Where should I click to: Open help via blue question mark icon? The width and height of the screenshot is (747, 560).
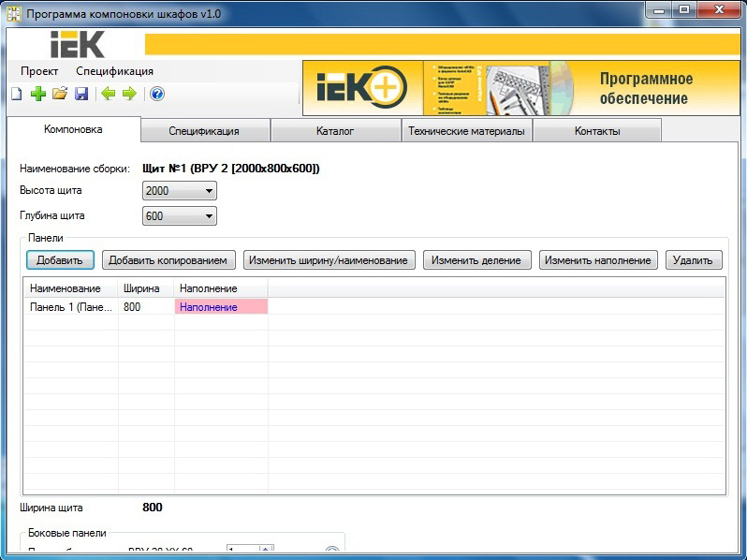[156, 94]
